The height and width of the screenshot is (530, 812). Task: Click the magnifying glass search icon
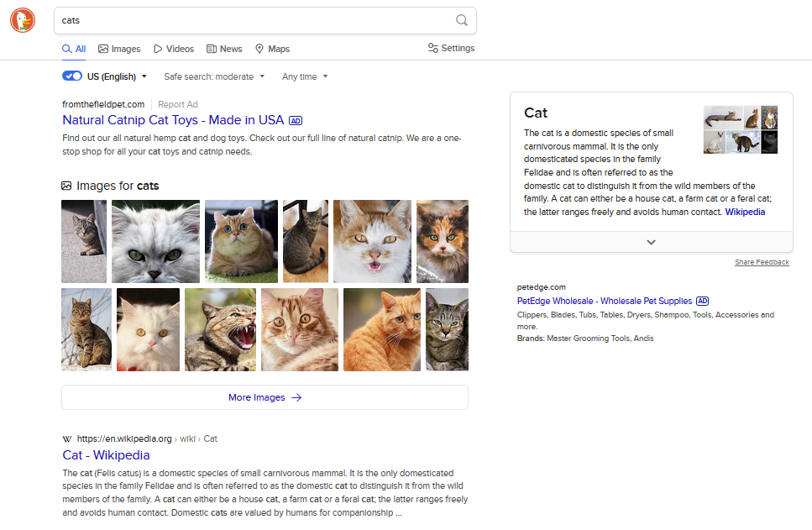pos(462,20)
